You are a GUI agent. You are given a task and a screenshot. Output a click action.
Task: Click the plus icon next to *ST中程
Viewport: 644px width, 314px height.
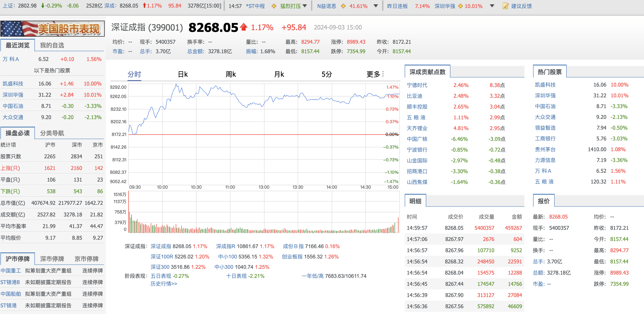(x=274, y=6)
